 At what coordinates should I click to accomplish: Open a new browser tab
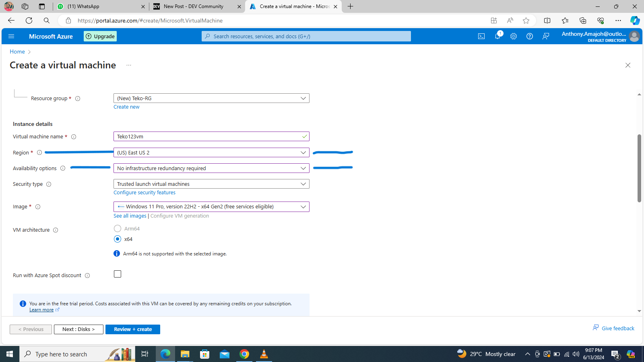pyautogui.click(x=351, y=6)
